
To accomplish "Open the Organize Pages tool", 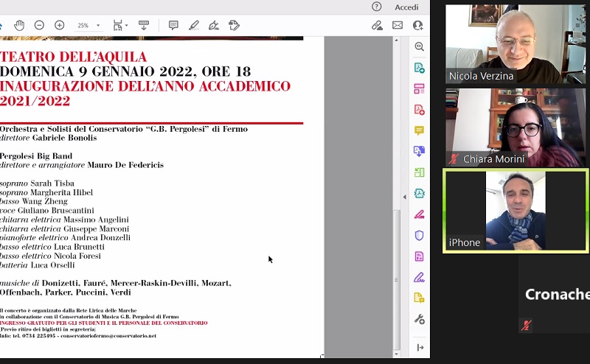I will 419,88.
